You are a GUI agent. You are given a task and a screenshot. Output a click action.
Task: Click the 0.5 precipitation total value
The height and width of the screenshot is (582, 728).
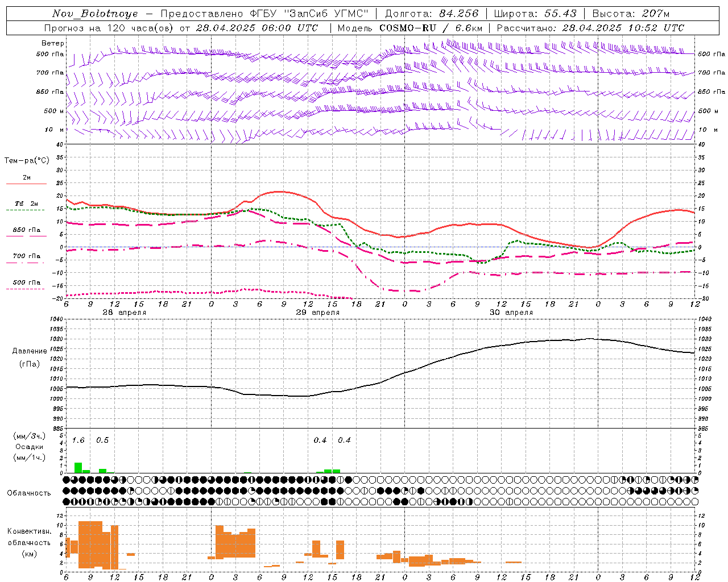[102, 440]
